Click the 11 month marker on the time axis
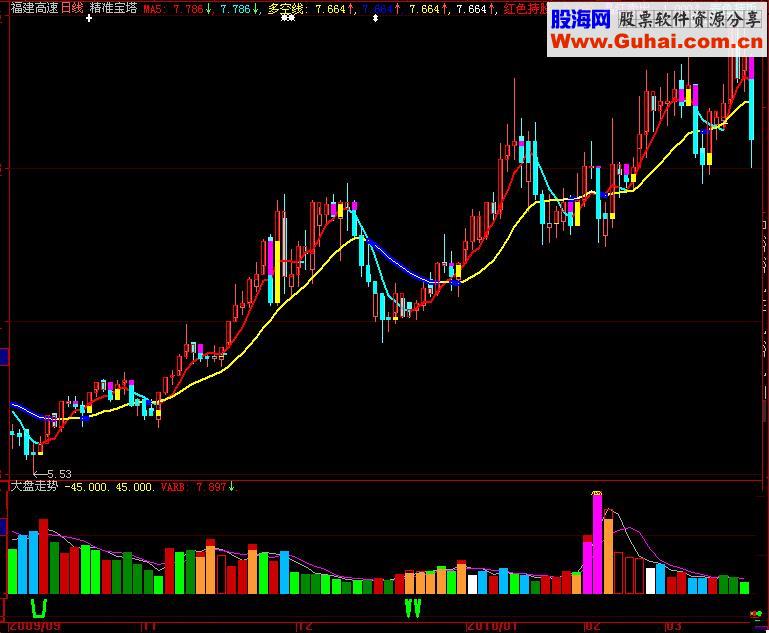 click(x=150, y=627)
